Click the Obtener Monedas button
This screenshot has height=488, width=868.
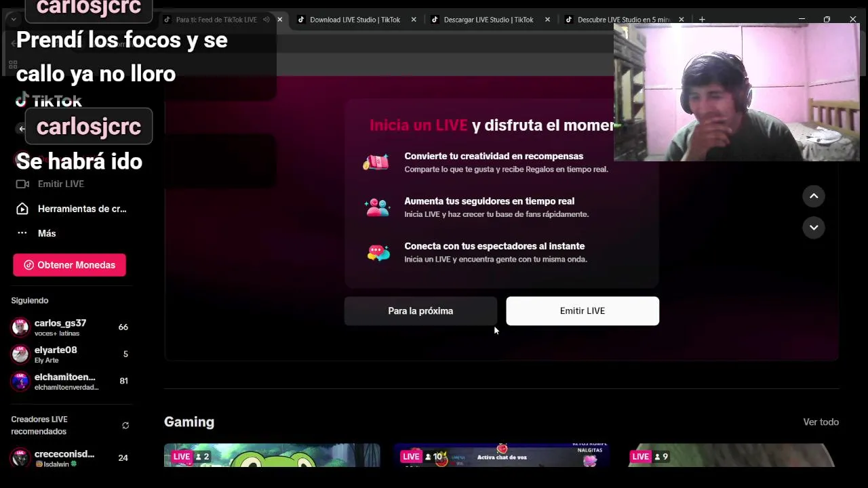69,265
